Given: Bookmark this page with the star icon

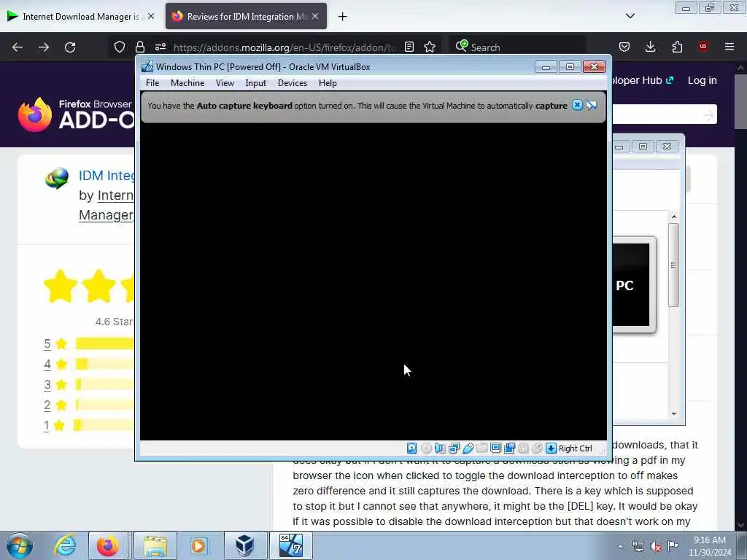Looking at the screenshot, I should pyautogui.click(x=430, y=47).
